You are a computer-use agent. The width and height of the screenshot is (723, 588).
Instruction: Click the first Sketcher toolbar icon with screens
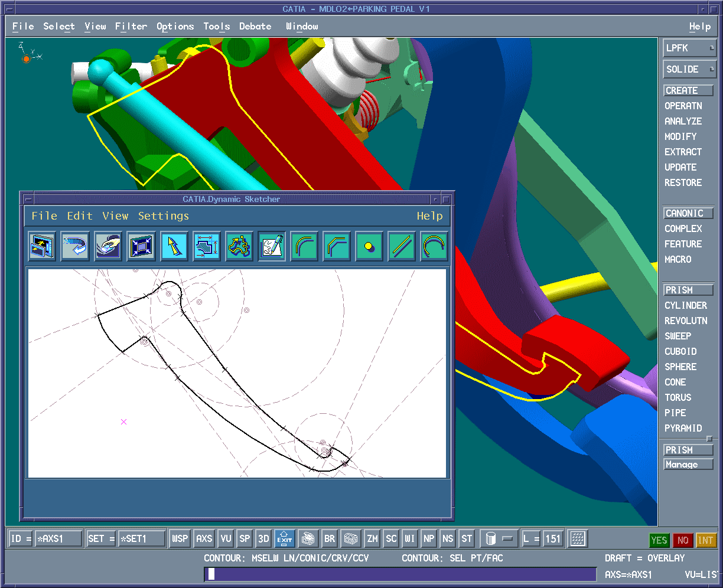pyautogui.click(x=43, y=246)
